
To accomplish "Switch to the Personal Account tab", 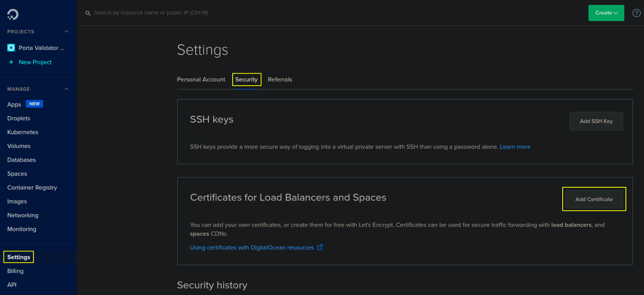I will pyautogui.click(x=201, y=80).
